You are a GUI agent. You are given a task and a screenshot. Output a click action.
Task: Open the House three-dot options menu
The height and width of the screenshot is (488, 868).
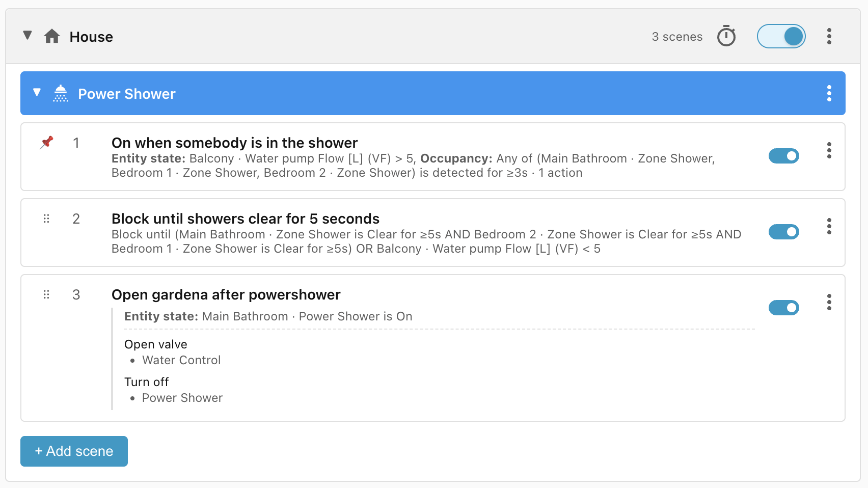[x=829, y=36]
